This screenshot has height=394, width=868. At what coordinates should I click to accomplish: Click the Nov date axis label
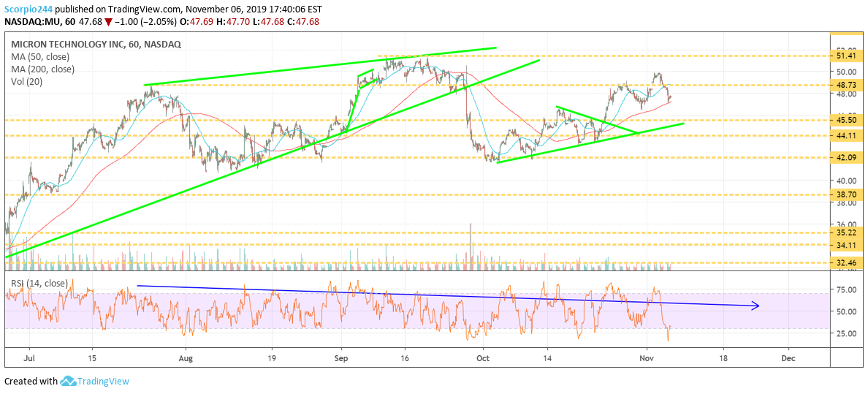pos(646,358)
